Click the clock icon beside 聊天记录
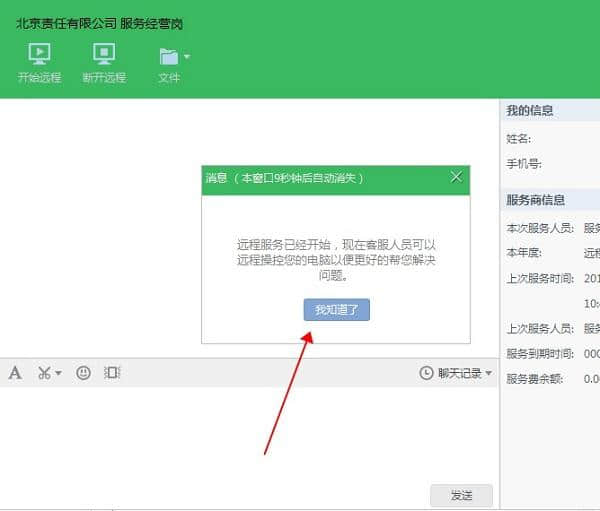 coord(426,373)
